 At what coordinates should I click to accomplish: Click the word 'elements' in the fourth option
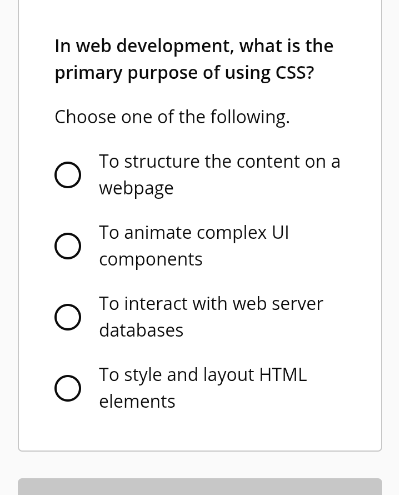[137, 401]
